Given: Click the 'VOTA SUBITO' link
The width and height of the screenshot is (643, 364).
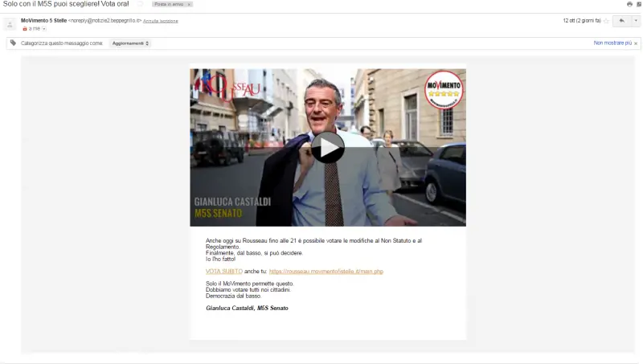Looking at the screenshot, I should (223, 272).
